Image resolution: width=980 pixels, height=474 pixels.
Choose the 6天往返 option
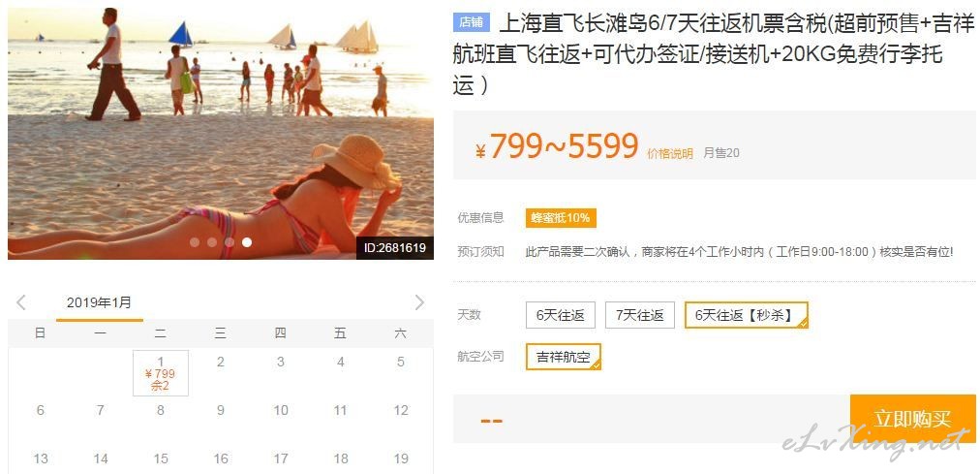(x=561, y=315)
